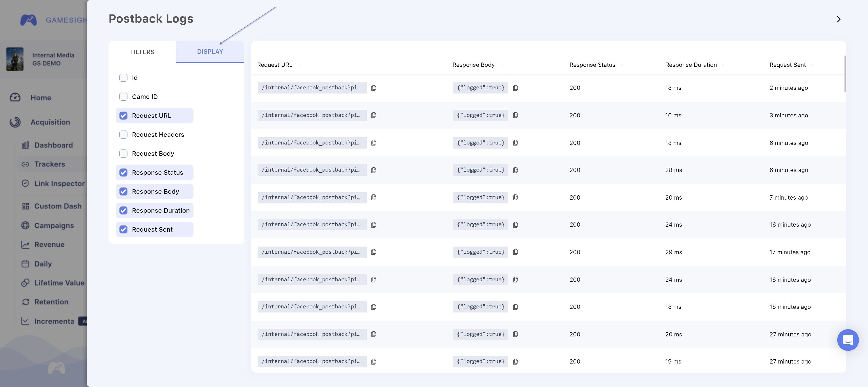Select the DISPLAY tab
Viewport: 868px width, 387px height.
pyautogui.click(x=210, y=52)
